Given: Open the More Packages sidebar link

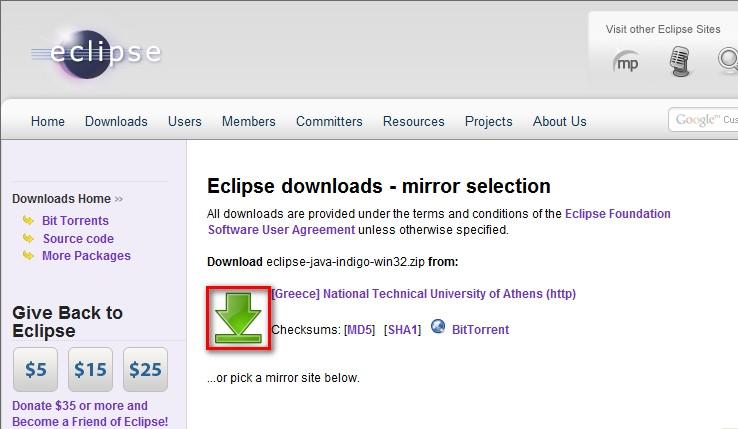Looking at the screenshot, I should click(x=86, y=256).
